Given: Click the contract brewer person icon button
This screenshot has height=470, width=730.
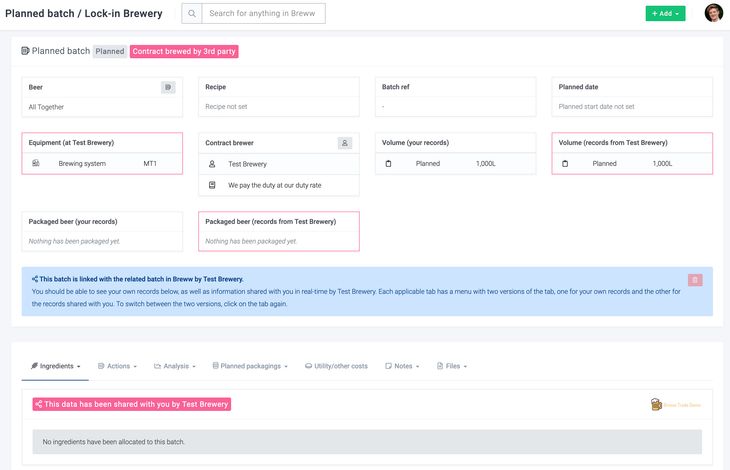Looking at the screenshot, I should 345,143.
